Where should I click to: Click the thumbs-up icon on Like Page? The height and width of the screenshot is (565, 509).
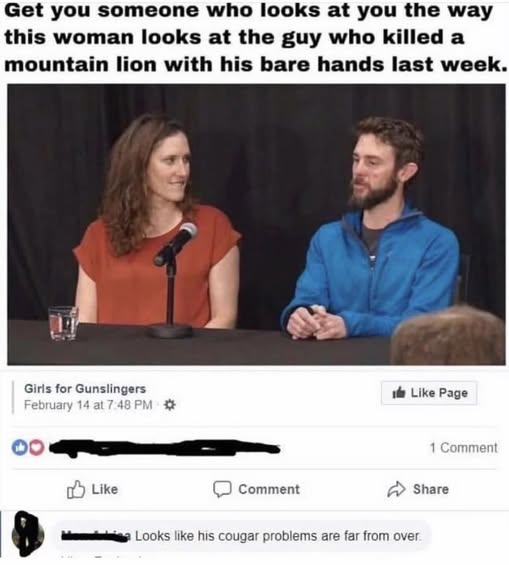point(399,392)
